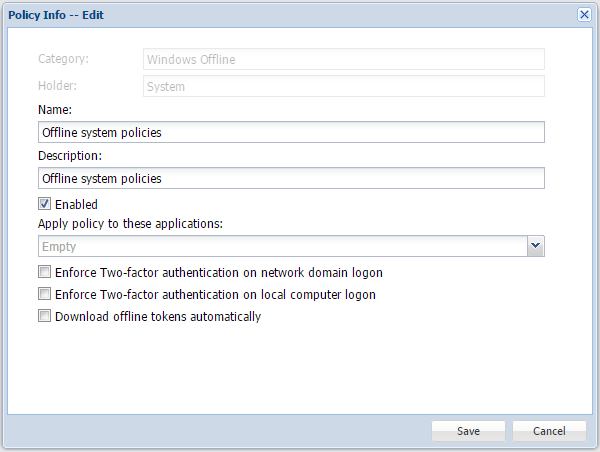Screen dimensions: 600x452
Task: Click into the Description input box
Action: (291, 178)
